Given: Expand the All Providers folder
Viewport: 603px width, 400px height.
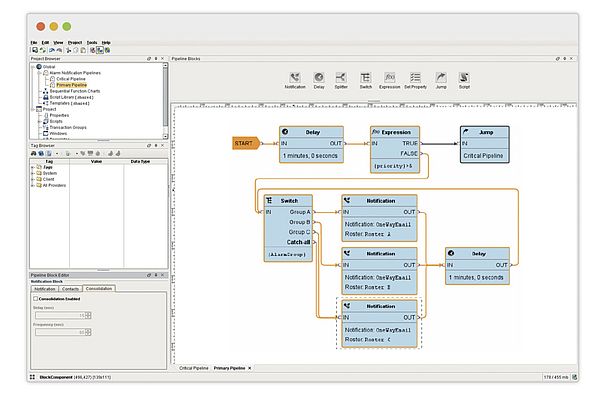Looking at the screenshot, I should 33,185.
